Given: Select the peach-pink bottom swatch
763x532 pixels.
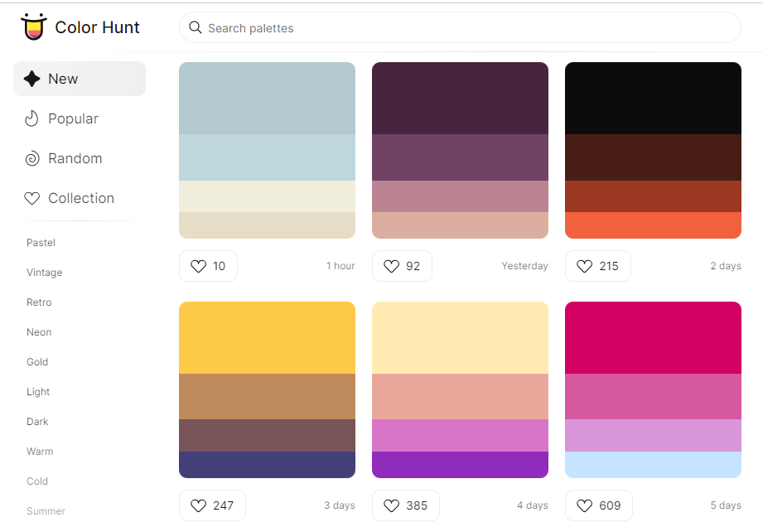Looking at the screenshot, I should 460,225.
